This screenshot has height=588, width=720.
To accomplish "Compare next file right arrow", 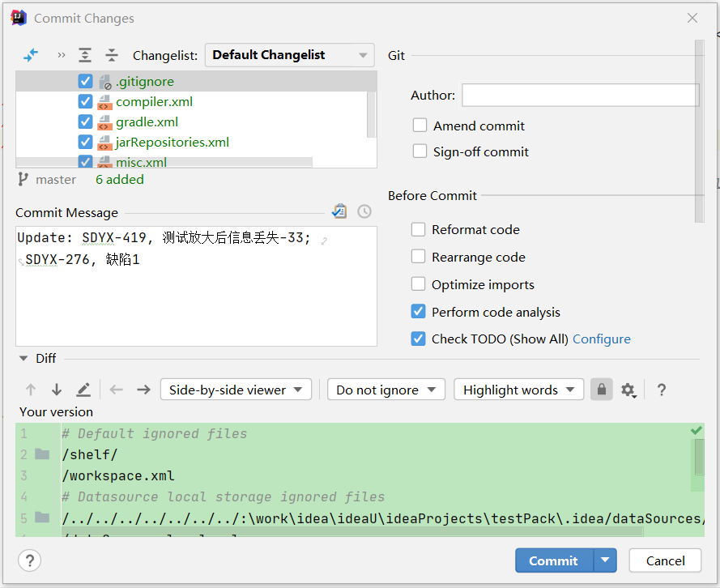I will 143,390.
